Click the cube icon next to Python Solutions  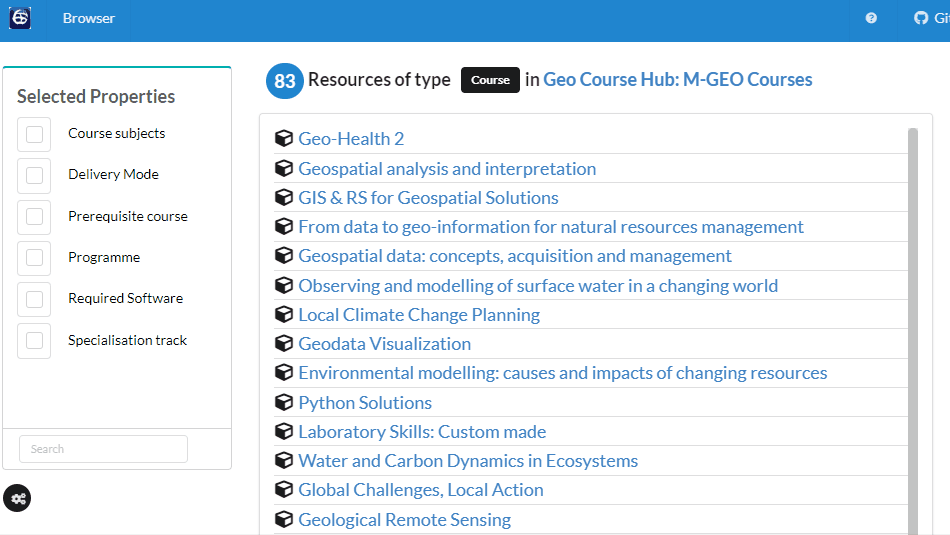coord(284,403)
